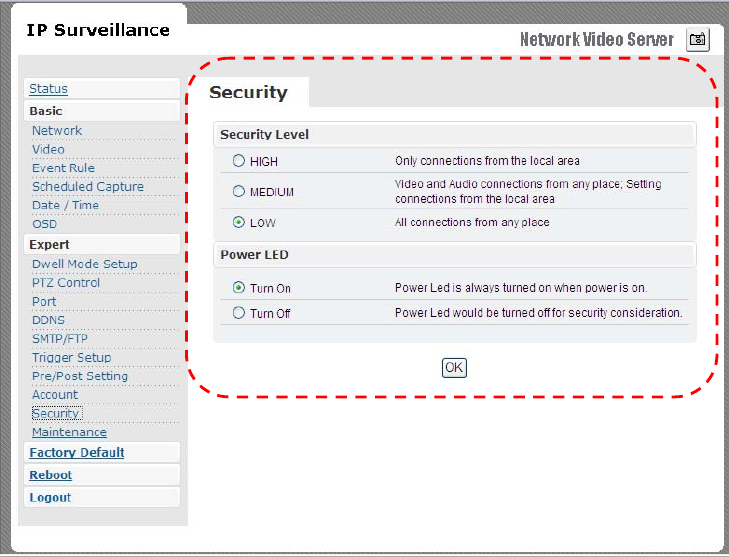The width and height of the screenshot is (729, 557).
Task: Choose Turn On for Power LED
Action: pos(239,288)
